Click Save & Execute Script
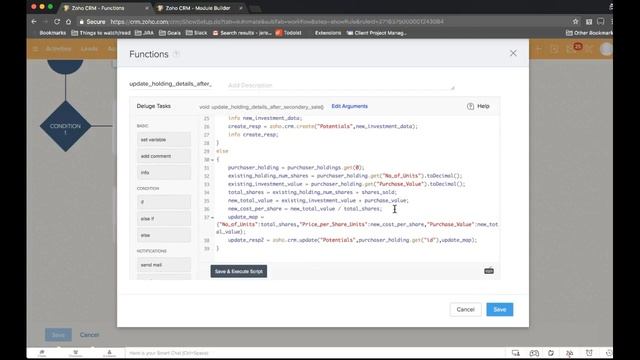The image size is (640, 360). tap(239, 271)
